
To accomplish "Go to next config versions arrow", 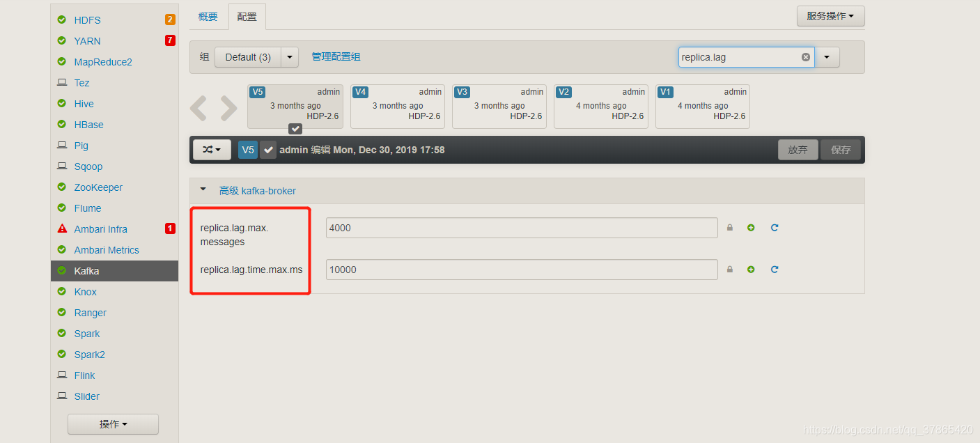I will [229, 109].
